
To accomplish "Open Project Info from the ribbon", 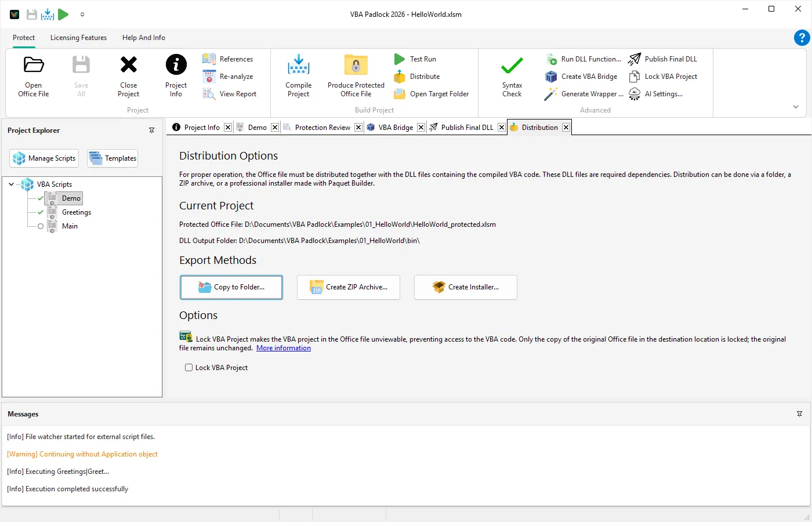I will pos(176,75).
